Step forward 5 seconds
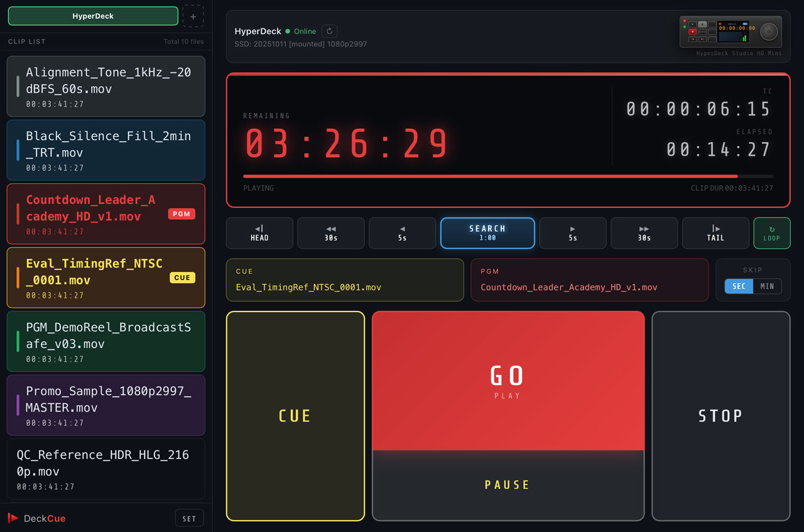 click(573, 233)
